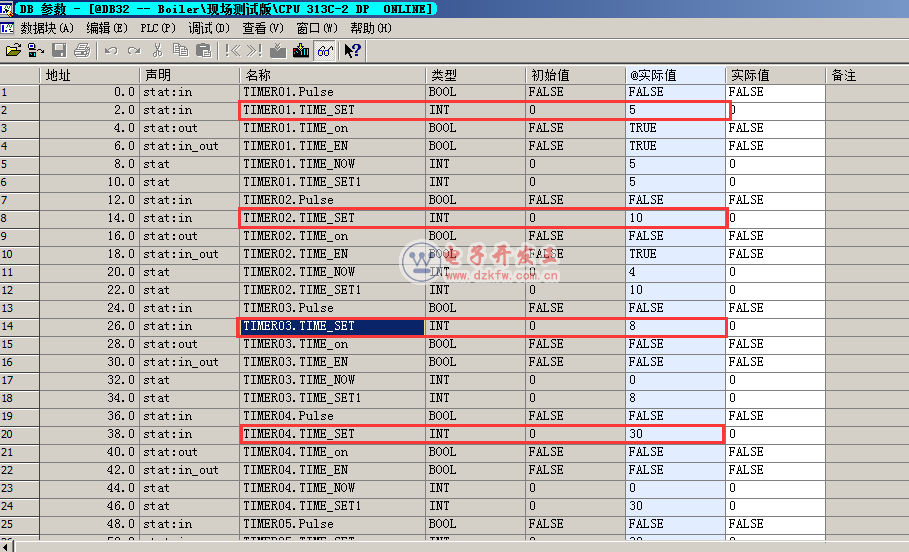Open the 调试(D) menu

(209, 28)
